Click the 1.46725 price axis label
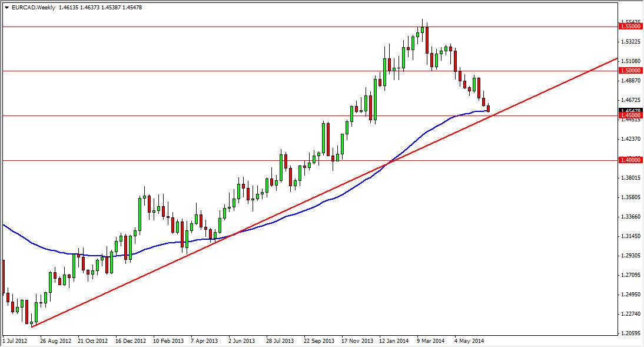Viewport: 644px width, 347px height. click(631, 100)
